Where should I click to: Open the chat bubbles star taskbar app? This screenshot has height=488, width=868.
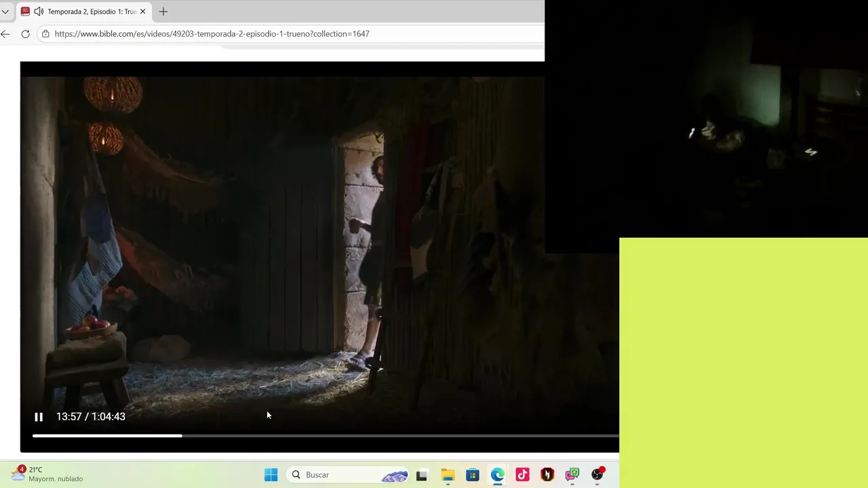point(572,475)
